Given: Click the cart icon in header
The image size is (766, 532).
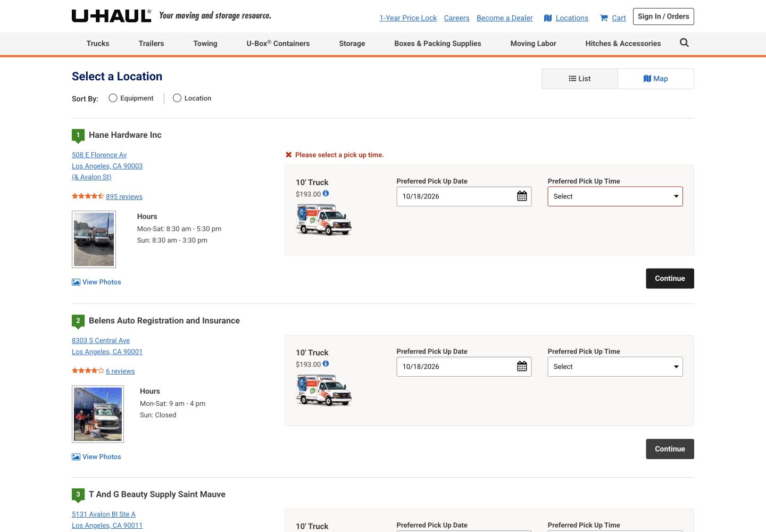Looking at the screenshot, I should 604,18.
